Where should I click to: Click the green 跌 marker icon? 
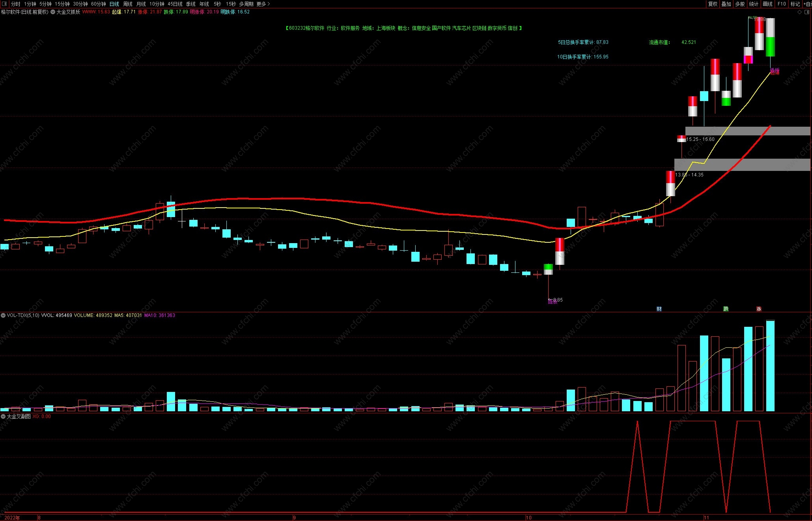click(726, 309)
